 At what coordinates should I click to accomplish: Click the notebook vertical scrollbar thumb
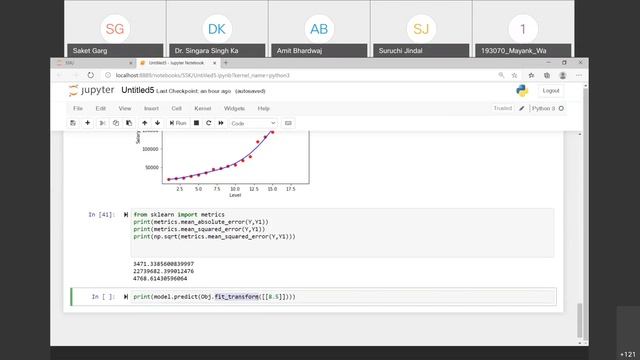[580, 320]
